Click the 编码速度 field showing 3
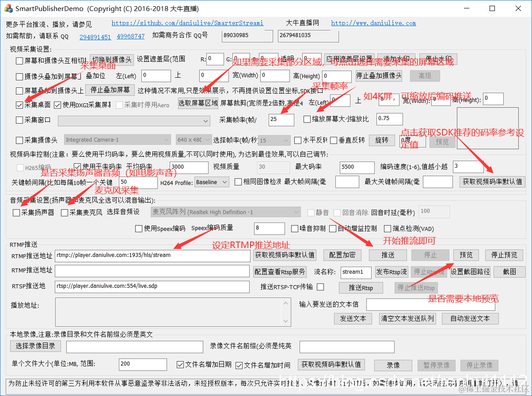This screenshot has width=532, height=396. [x=468, y=166]
